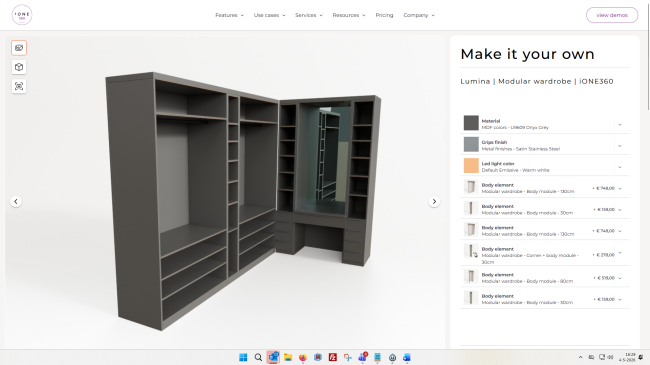Screen dimensions: 650x365
Task: Click the Material Onyx Grey swatch
Action: coord(471,123)
